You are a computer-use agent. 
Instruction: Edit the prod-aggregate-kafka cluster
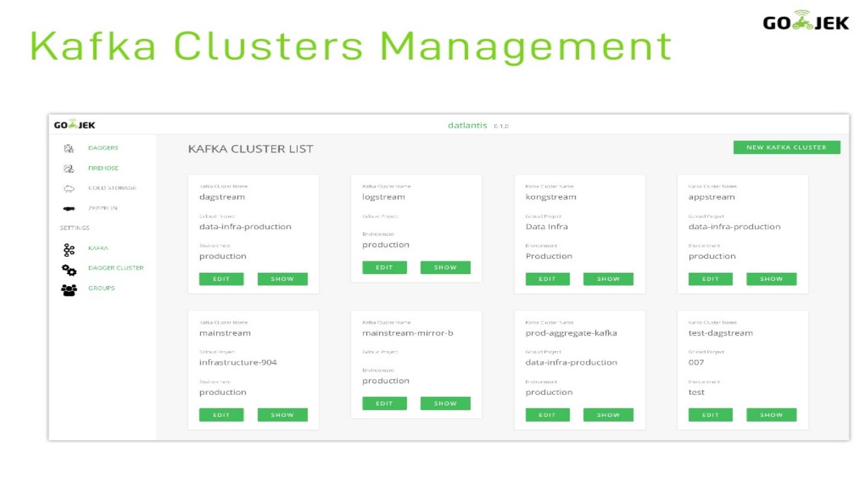click(547, 415)
